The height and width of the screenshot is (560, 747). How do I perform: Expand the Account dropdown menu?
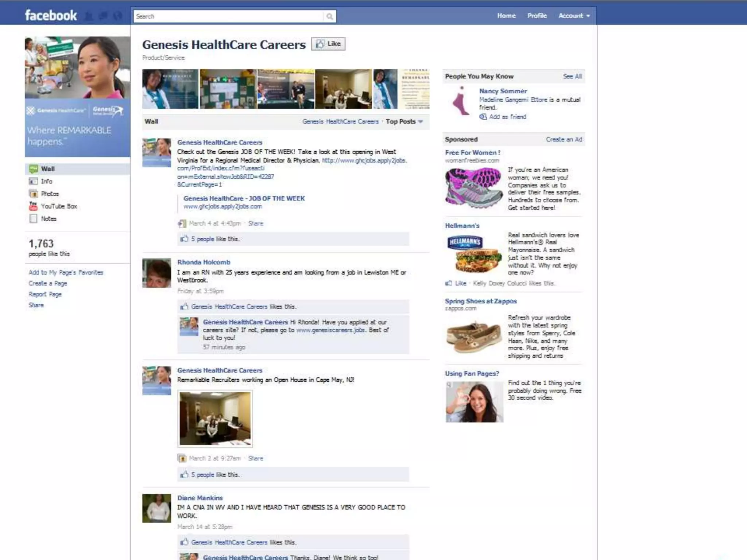(574, 16)
